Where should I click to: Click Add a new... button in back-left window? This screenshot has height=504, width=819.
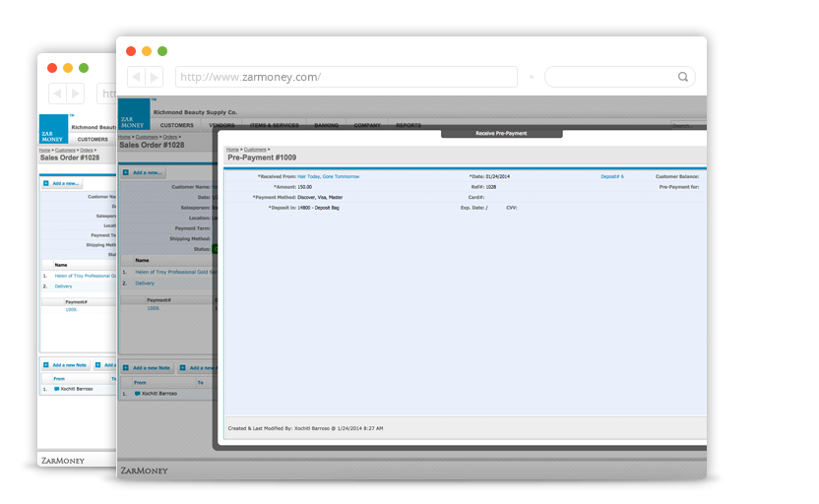(x=62, y=183)
